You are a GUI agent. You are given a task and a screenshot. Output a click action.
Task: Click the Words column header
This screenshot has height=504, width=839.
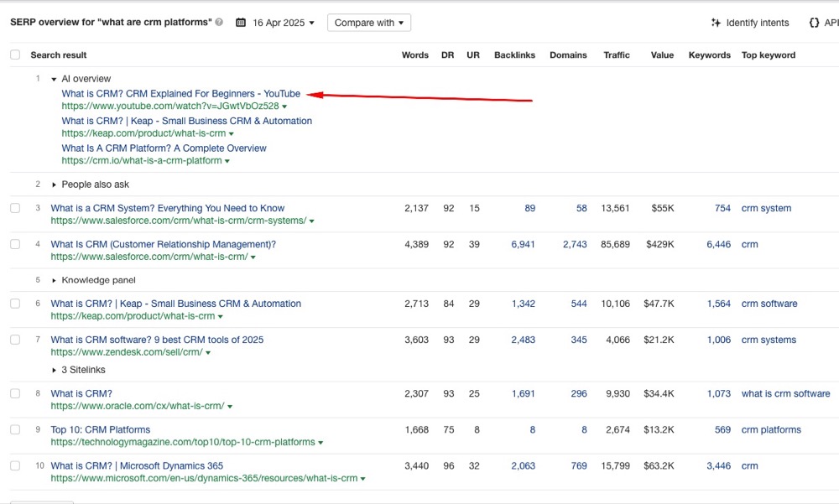415,55
